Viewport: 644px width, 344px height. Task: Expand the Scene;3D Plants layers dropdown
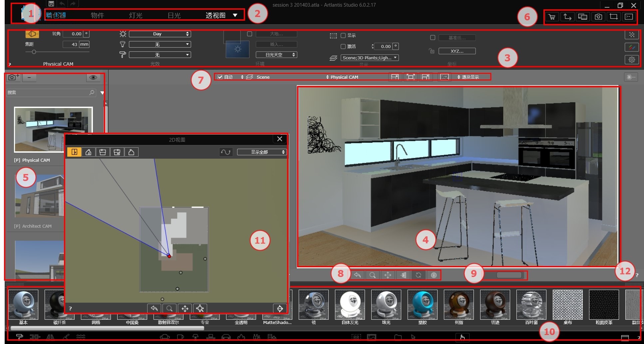[370, 58]
